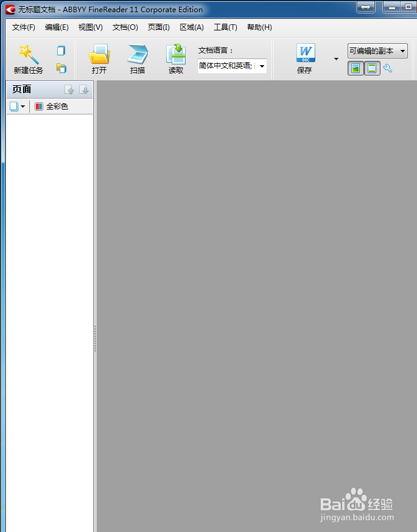Move page down in Pages panel

(84, 89)
